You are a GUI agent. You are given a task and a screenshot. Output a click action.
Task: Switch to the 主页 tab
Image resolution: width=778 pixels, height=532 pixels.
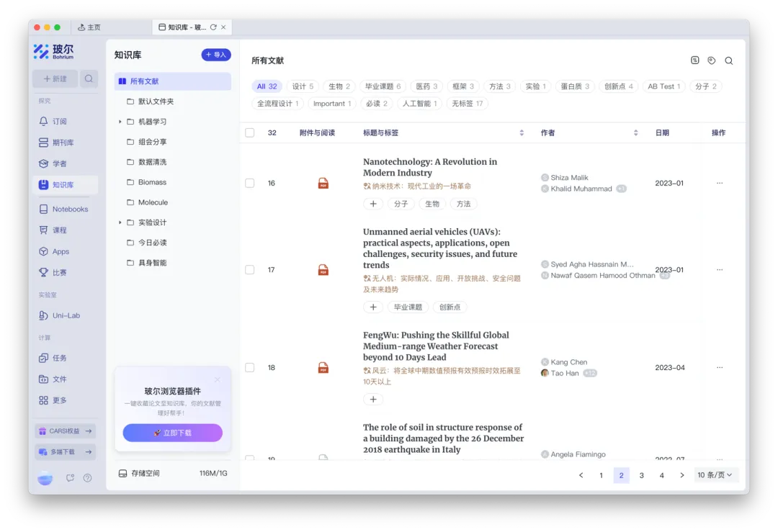[x=90, y=27]
